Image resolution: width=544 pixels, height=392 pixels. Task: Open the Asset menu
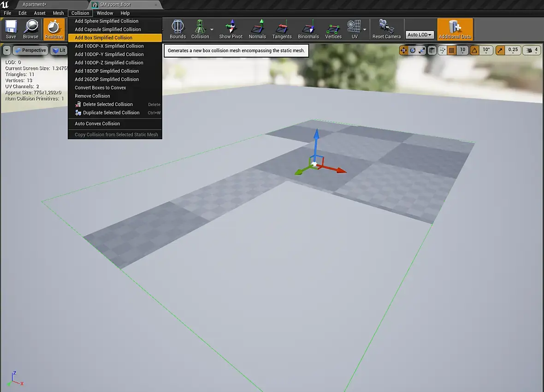click(x=40, y=13)
